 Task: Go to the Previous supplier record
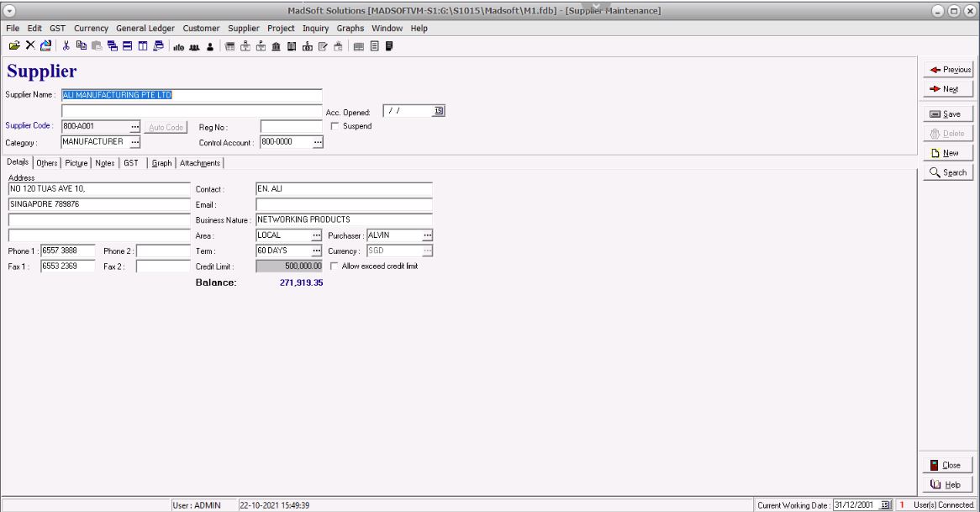(x=949, y=70)
